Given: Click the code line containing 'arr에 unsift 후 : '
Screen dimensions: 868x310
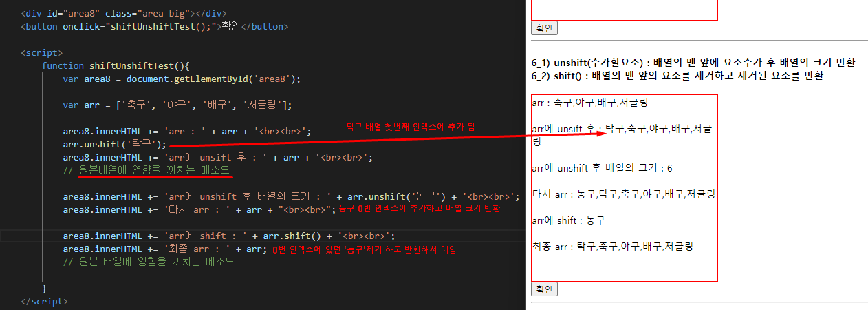Looking at the screenshot, I should [x=217, y=157].
